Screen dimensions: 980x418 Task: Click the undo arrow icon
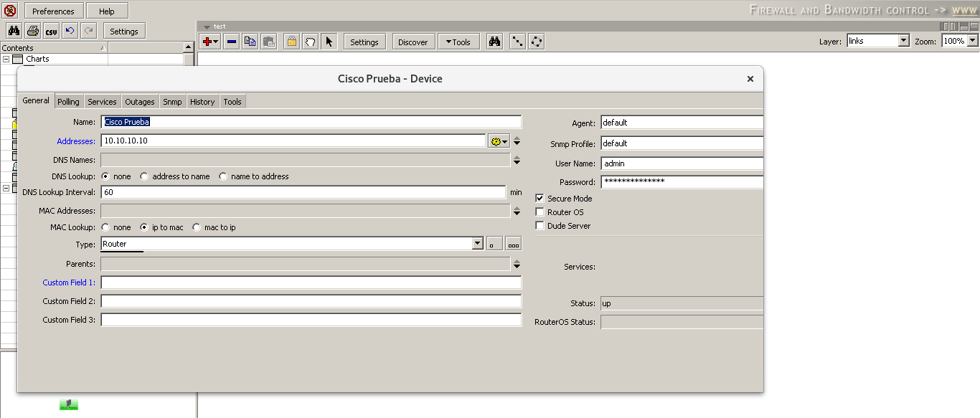point(70,31)
